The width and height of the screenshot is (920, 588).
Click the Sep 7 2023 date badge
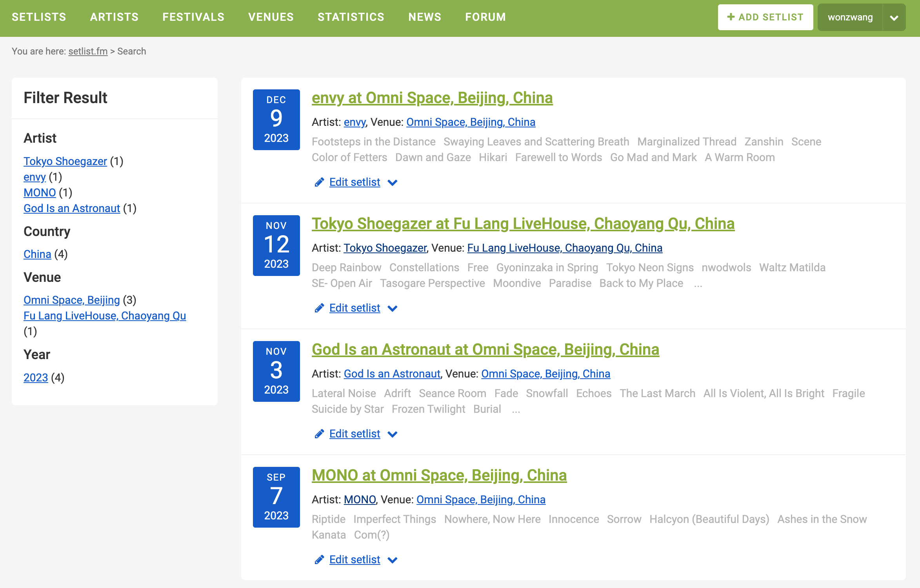coord(276,497)
